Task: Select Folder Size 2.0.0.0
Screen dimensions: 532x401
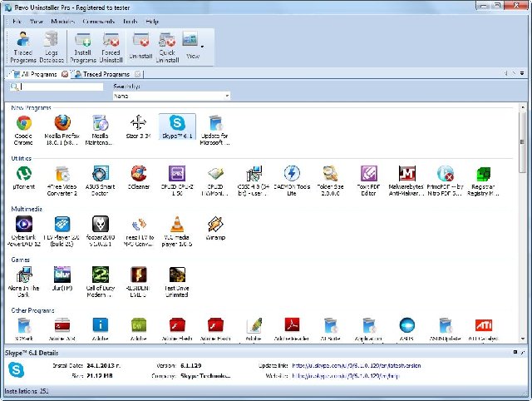Action: click(330, 181)
